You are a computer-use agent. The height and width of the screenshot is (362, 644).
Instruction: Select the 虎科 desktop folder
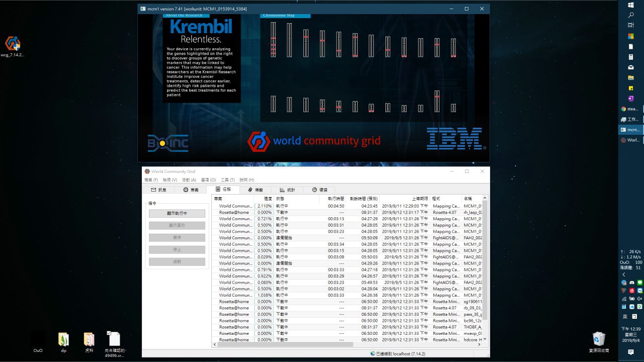tap(89, 341)
